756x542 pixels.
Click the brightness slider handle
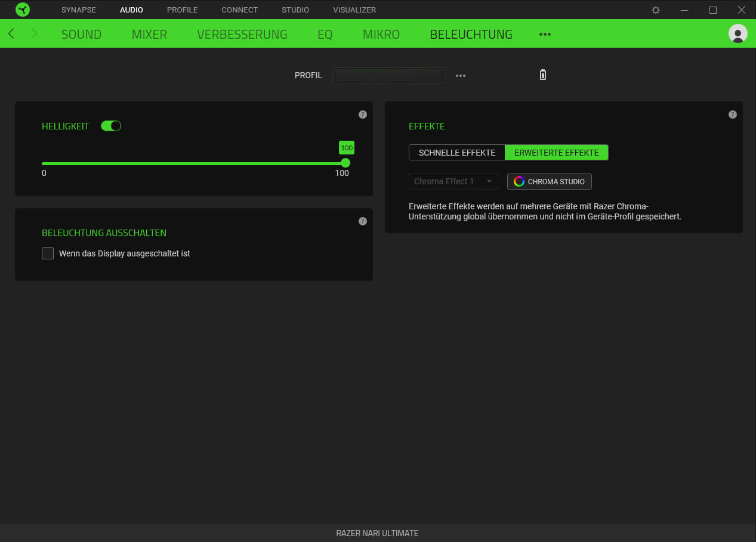click(x=345, y=163)
